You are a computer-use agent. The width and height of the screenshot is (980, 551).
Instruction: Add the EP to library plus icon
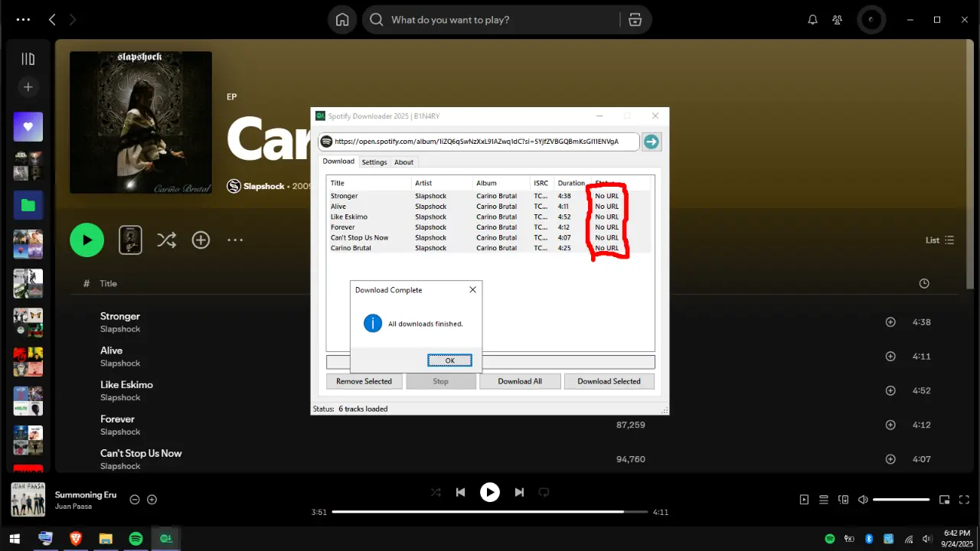pos(201,240)
